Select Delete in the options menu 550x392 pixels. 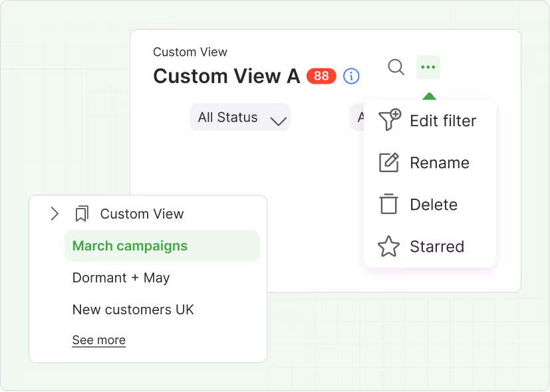pyautogui.click(x=433, y=205)
